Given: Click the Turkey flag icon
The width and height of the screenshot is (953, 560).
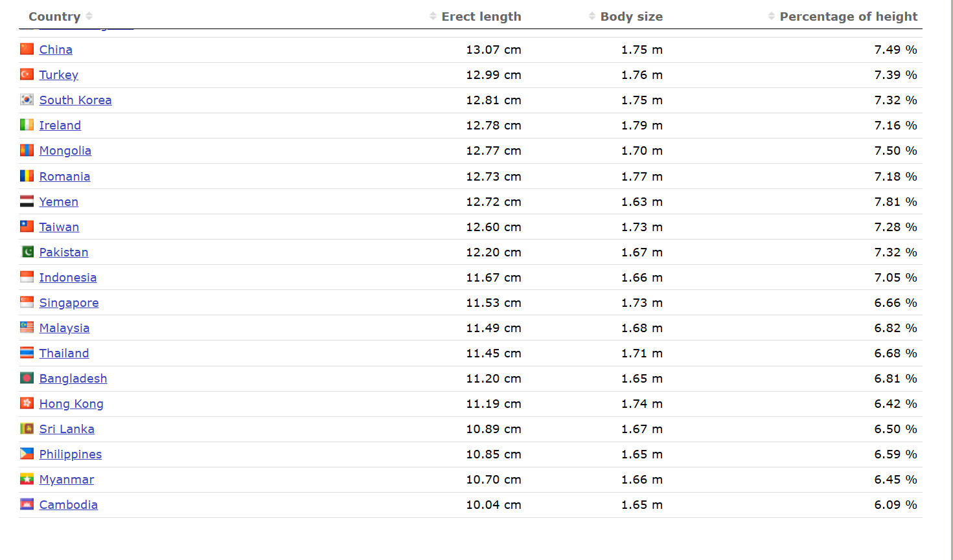Looking at the screenshot, I should click(27, 74).
